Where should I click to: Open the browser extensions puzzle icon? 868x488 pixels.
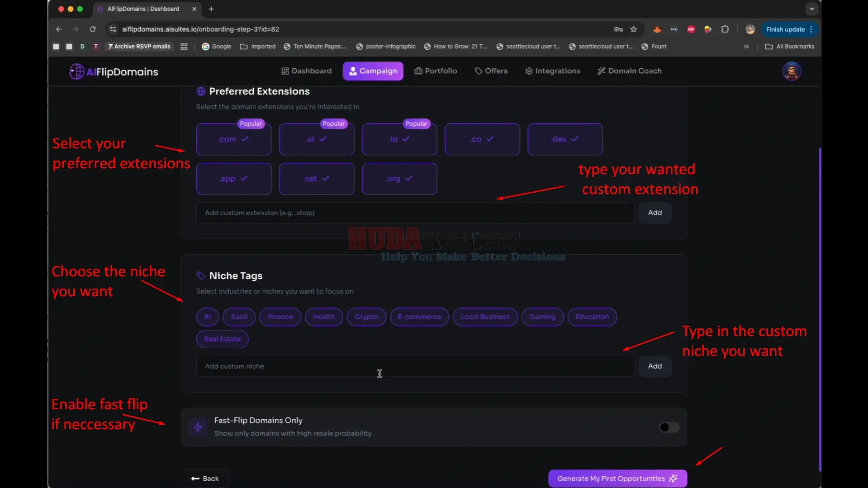click(725, 29)
